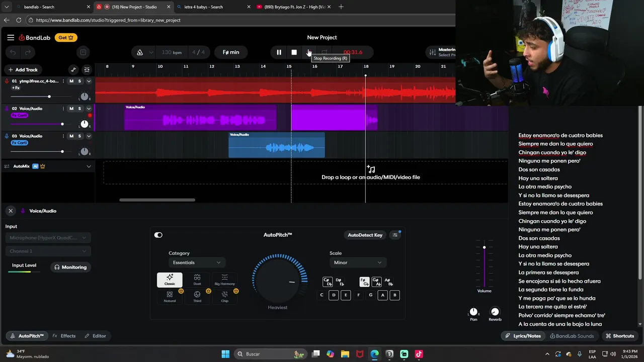Expand track 01 options chevron

[x=89, y=81]
